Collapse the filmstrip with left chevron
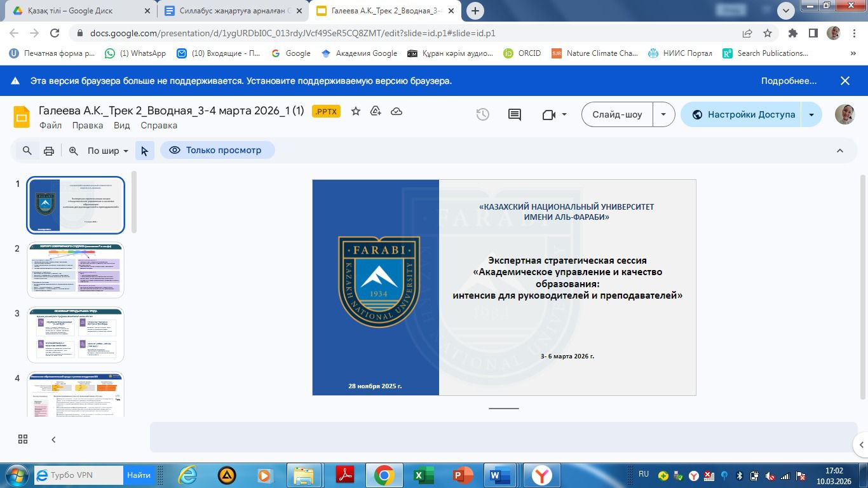Screen dimensions: 868x488 (x=53, y=439)
